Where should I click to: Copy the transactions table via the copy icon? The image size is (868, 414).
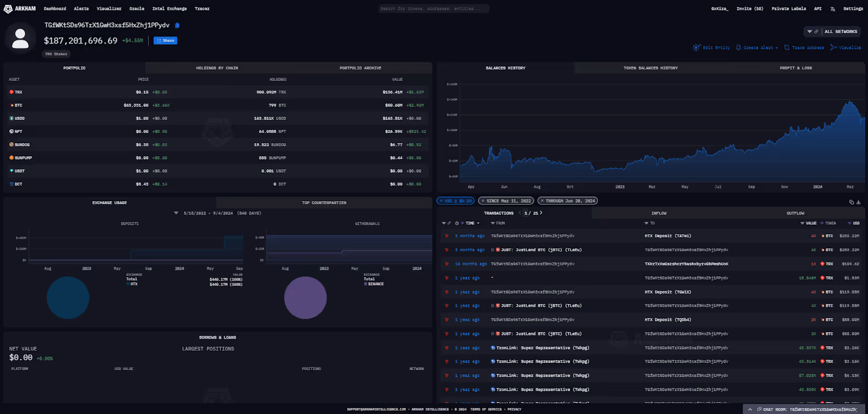pos(852,202)
